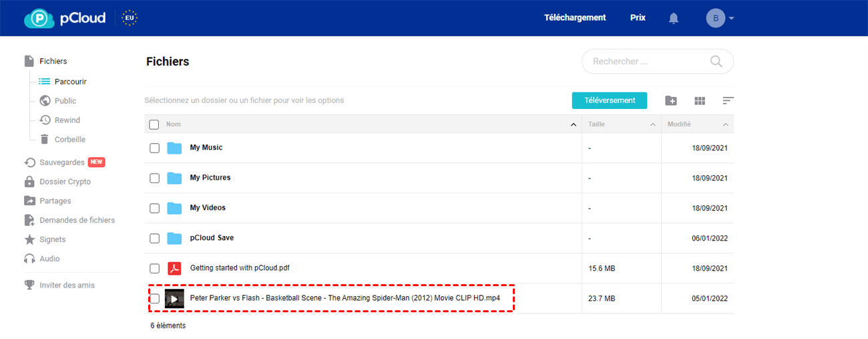Click the Partages share icon
Viewport: 868px width, 339px height.
pyautogui.click(x=29, y=201)
